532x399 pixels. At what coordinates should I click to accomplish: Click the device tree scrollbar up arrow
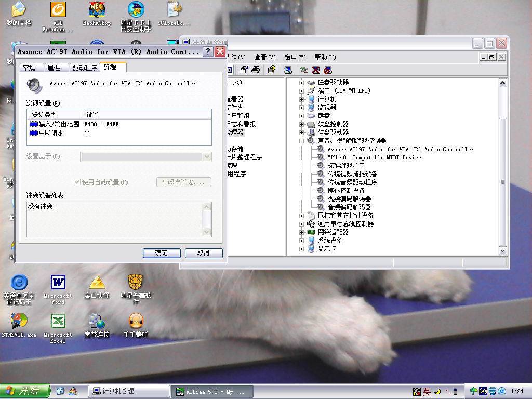[503, 83]
